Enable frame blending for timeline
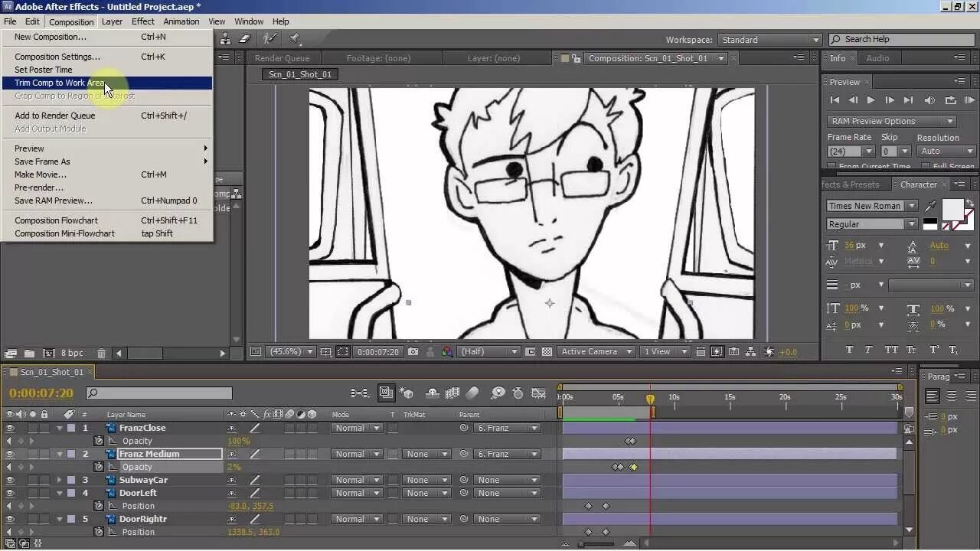 (453, 393)
